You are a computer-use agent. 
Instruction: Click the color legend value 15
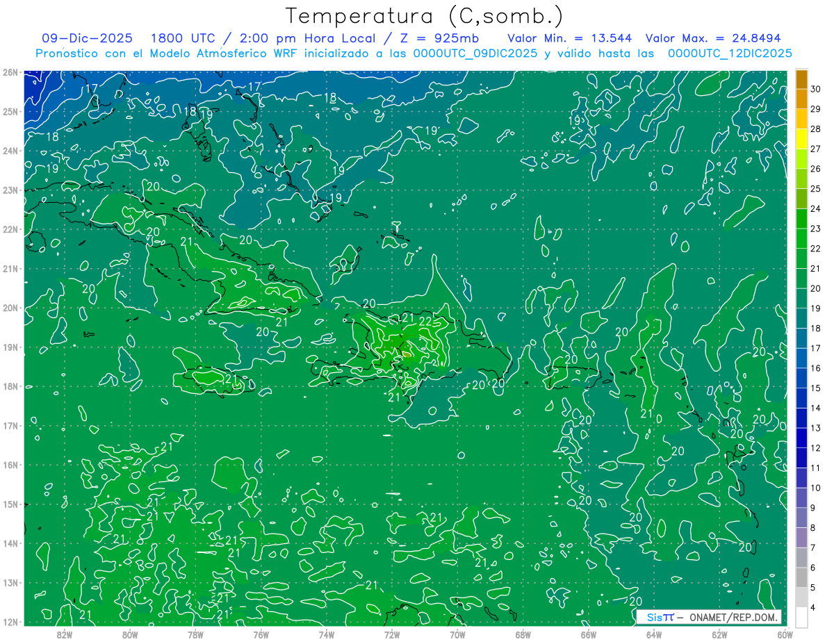point(816,388)
